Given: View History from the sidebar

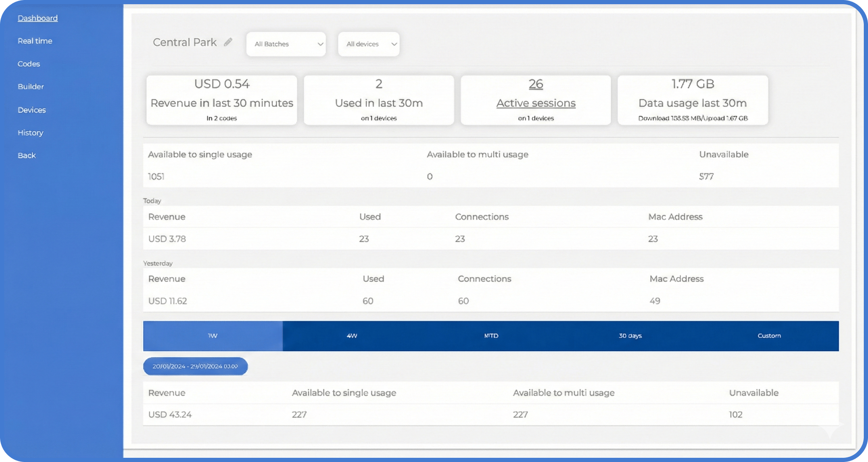Looking at the screenshot, I should (30, 133).
